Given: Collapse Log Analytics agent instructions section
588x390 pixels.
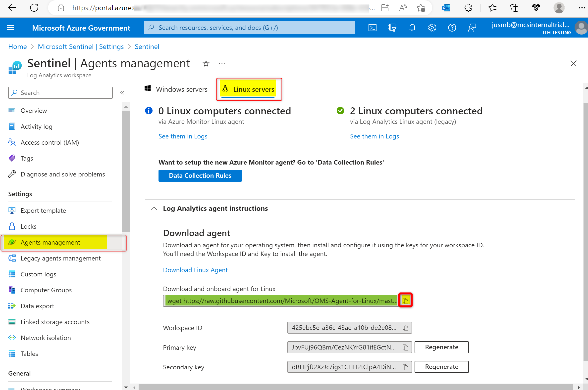Looking at the screenshot, I should pyautogui.click(x=154, y=209).
